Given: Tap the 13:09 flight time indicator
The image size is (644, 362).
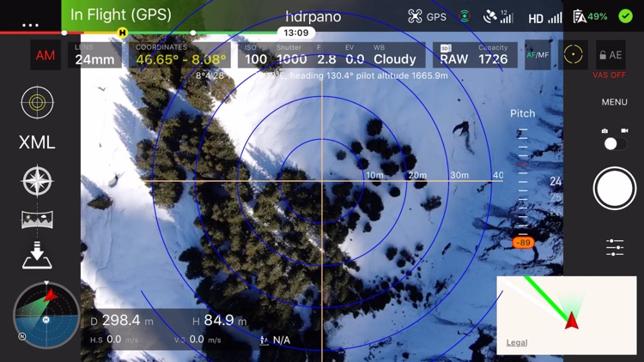Looking at the screenshot, I should [x=296, y=33].
